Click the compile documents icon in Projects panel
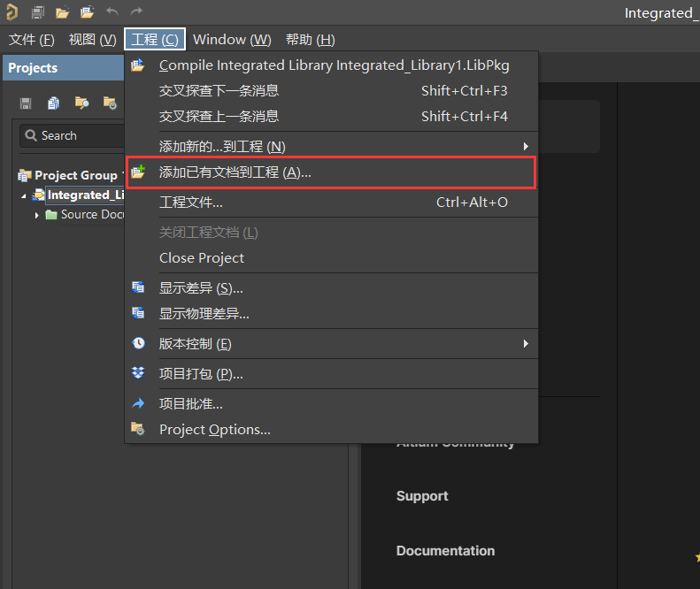 click(x=54, y=103)
